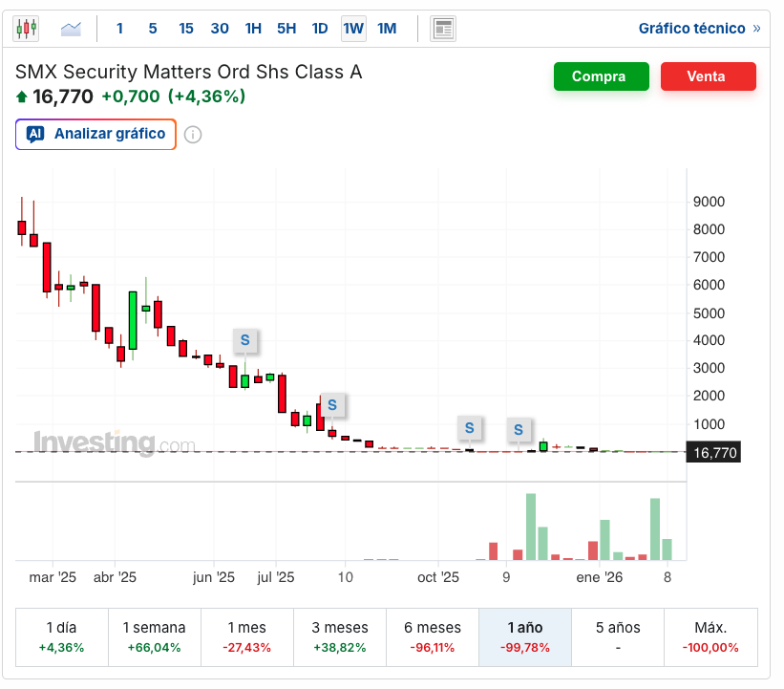Image resolution: width=784 pixels, height=689 pixels.
Task: Select the 1 año range tab
Action: point(525,636)
